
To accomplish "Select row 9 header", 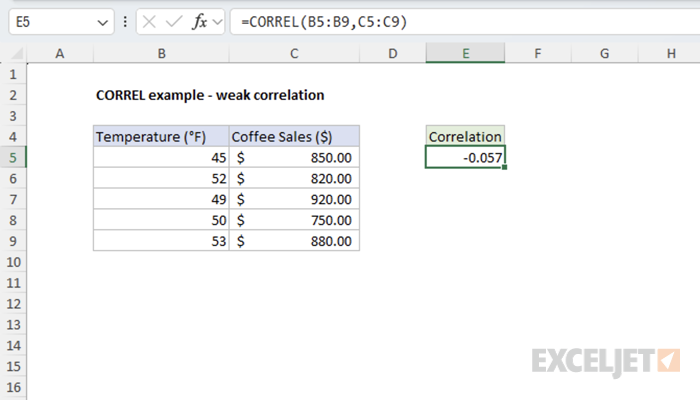I will tap(13, 241).
